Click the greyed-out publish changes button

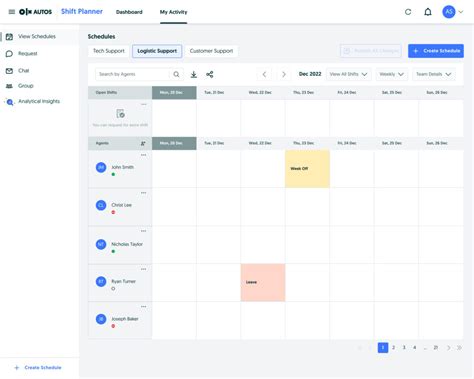pyautogui.click(x=371, y=51)
